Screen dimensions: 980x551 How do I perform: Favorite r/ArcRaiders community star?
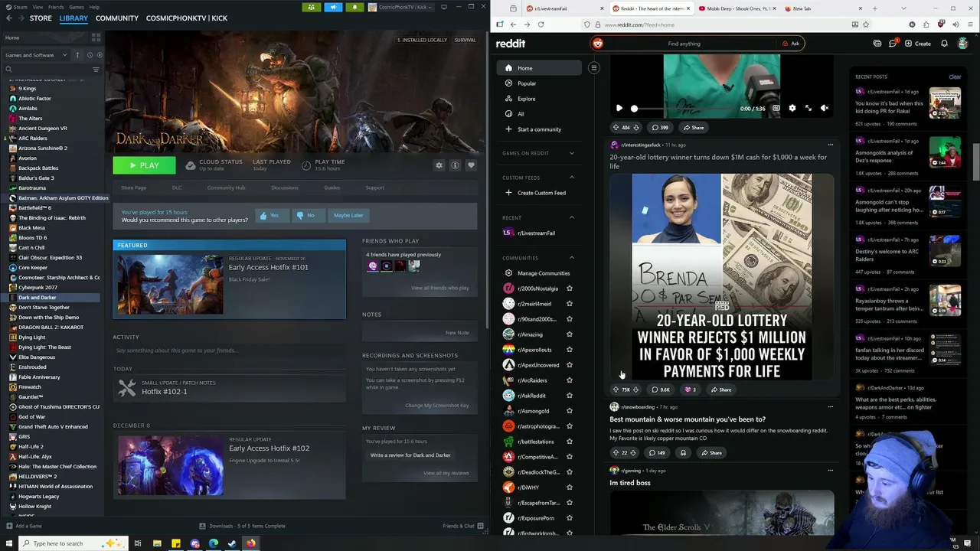(x=569, y=380)
